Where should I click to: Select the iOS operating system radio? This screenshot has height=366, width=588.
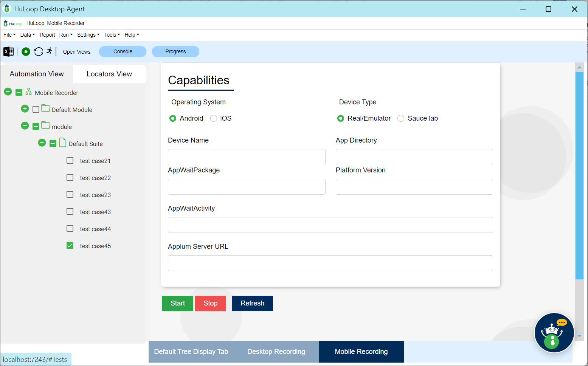click(x=214, y=118)
